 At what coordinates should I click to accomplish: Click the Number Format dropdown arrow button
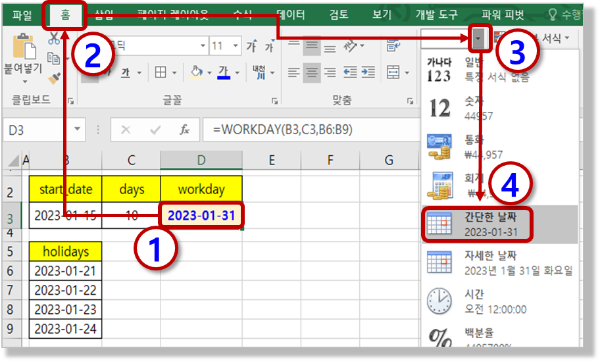pyautogui.click(x=478, y=38)
